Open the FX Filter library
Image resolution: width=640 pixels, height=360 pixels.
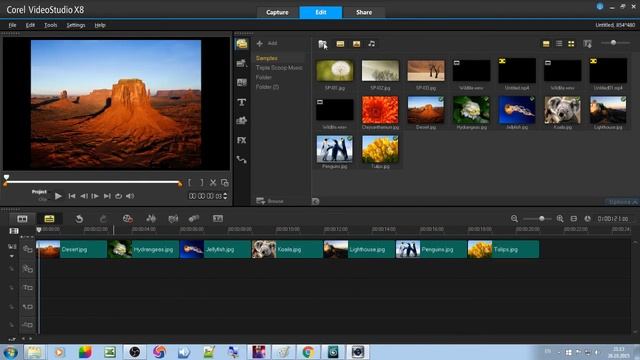click(x=242, y=140)
